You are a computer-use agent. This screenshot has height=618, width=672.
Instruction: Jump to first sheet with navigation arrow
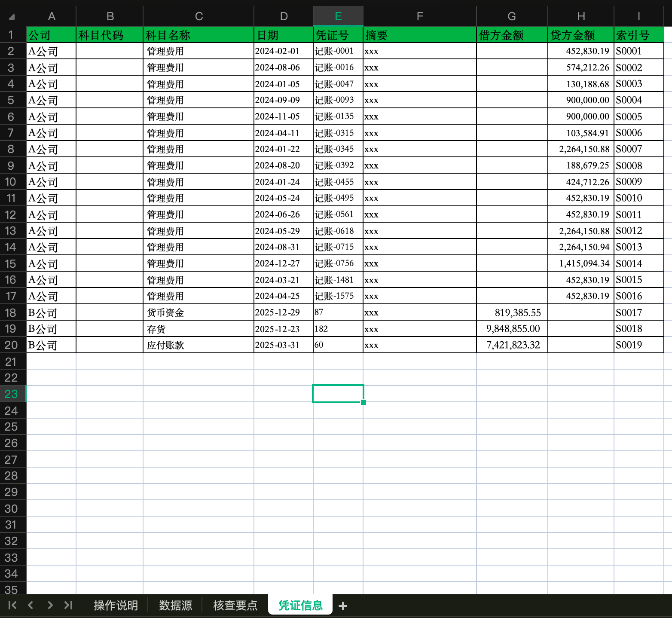tap(12, 605)
